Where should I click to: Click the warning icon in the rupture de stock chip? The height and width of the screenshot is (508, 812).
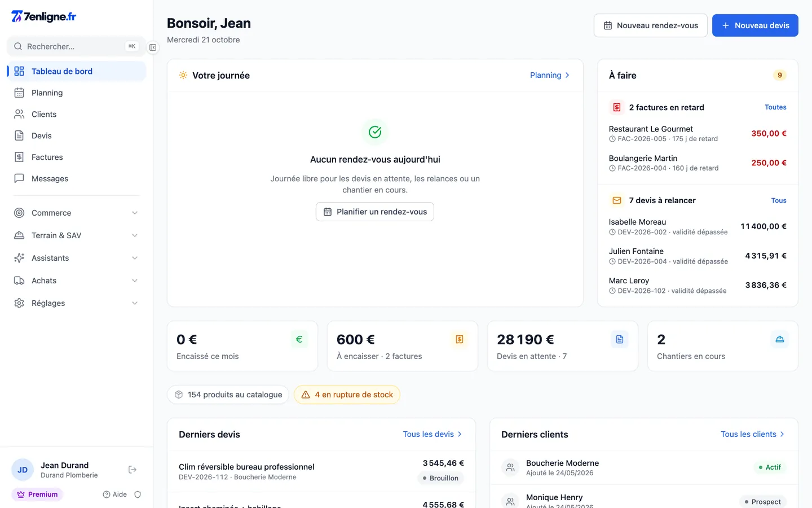click(306, 395)
